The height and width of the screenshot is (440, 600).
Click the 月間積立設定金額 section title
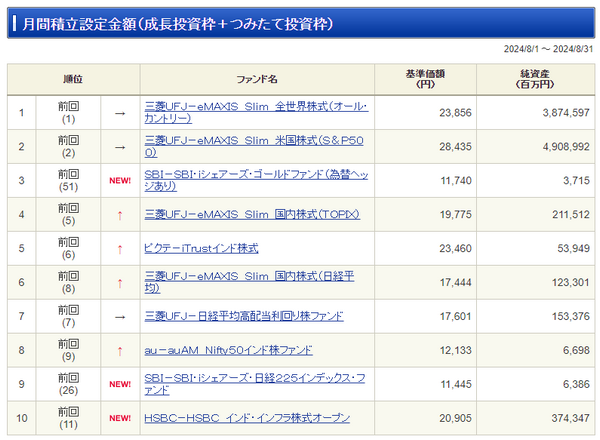pyautogui.click(x=177, y=24)
